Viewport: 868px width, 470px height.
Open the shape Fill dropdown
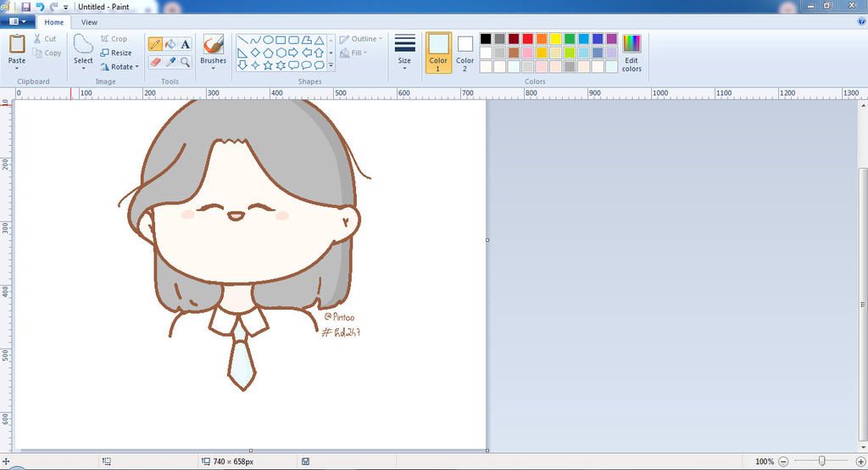[353, 53]
